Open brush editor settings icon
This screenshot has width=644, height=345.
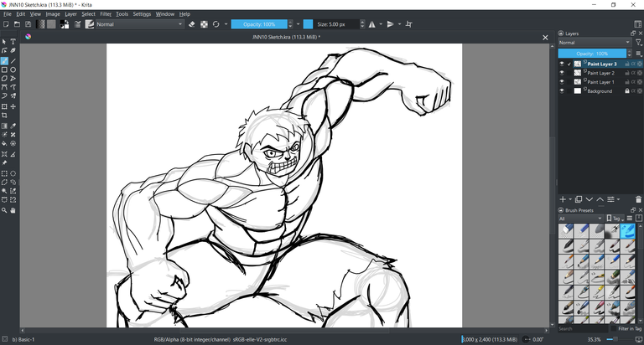point(78,24)
